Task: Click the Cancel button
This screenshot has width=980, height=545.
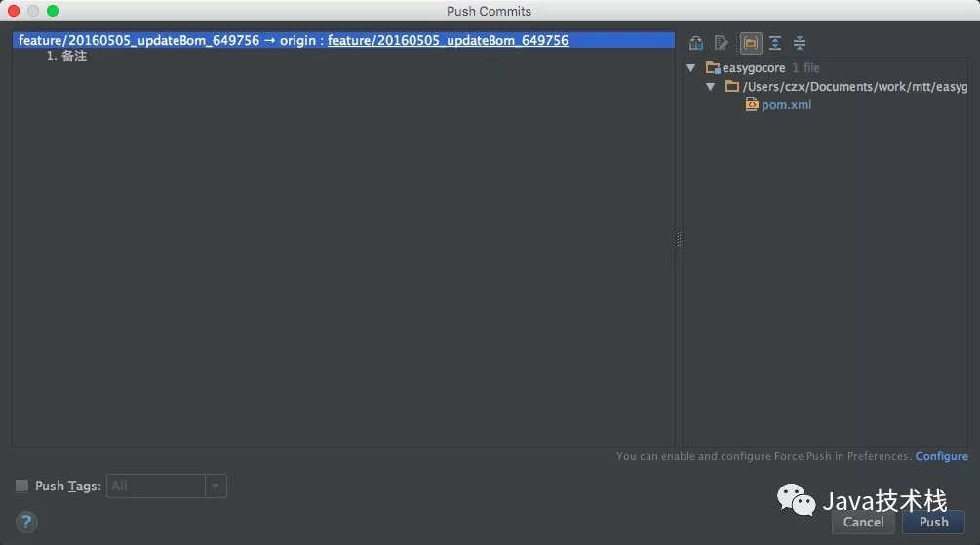Action: (863, 522)
